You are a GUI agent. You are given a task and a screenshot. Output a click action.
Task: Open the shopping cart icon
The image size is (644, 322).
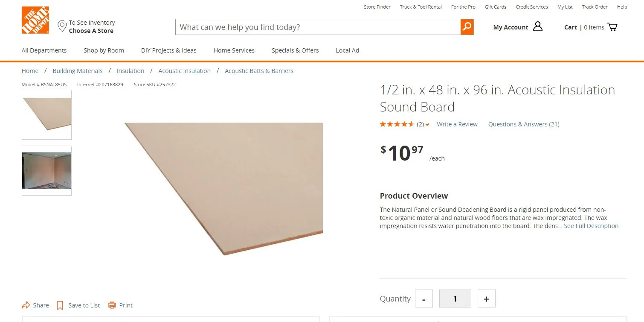[x=612, y=27]
